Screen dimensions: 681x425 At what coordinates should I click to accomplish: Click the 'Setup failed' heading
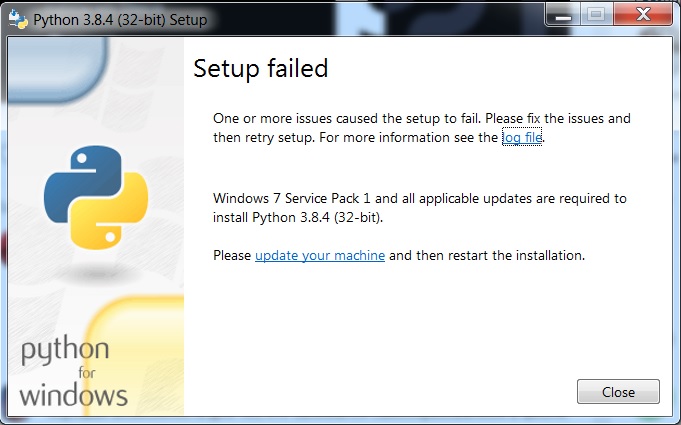pyautogui.click(x=260, y=69)
